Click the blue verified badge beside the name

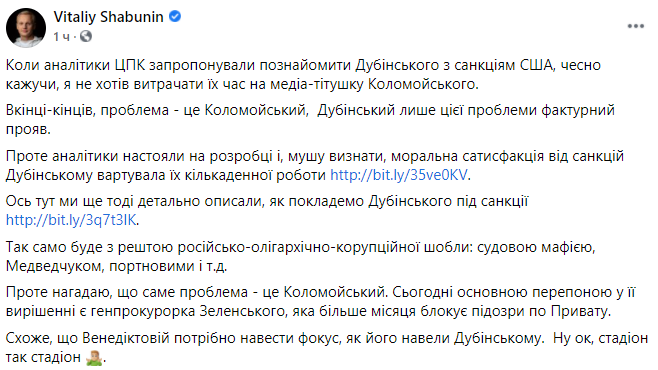[175, 16]
